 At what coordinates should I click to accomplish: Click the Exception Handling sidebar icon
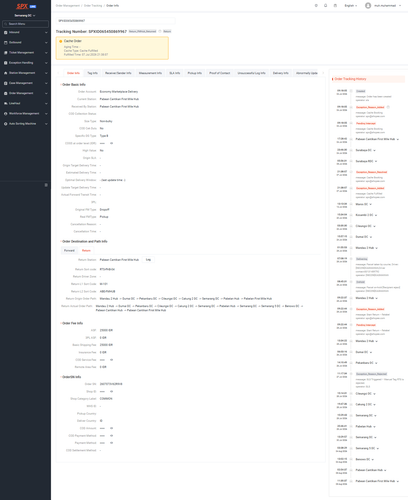click(6, 63)
